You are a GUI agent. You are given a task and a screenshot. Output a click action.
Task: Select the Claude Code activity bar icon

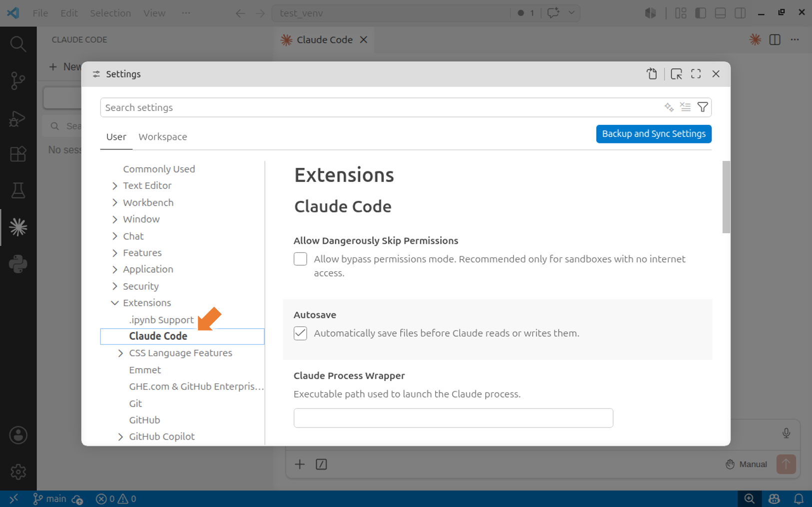(x=18, y=227)
